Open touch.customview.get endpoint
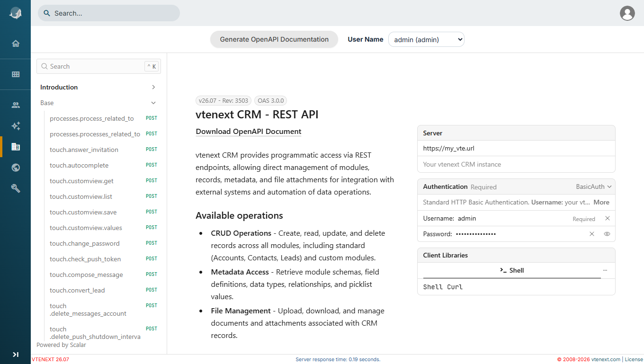 click(81, 181)
